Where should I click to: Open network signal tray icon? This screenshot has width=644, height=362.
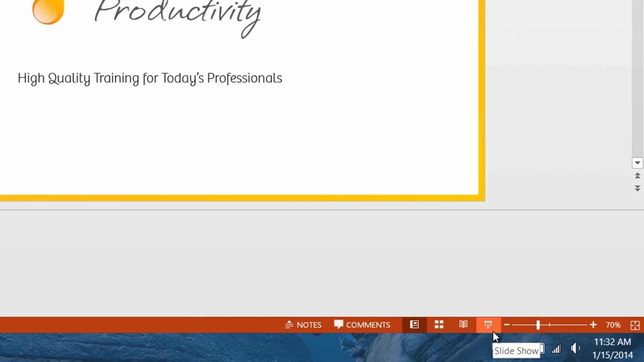pyautogui.click(x=556, y=349)
